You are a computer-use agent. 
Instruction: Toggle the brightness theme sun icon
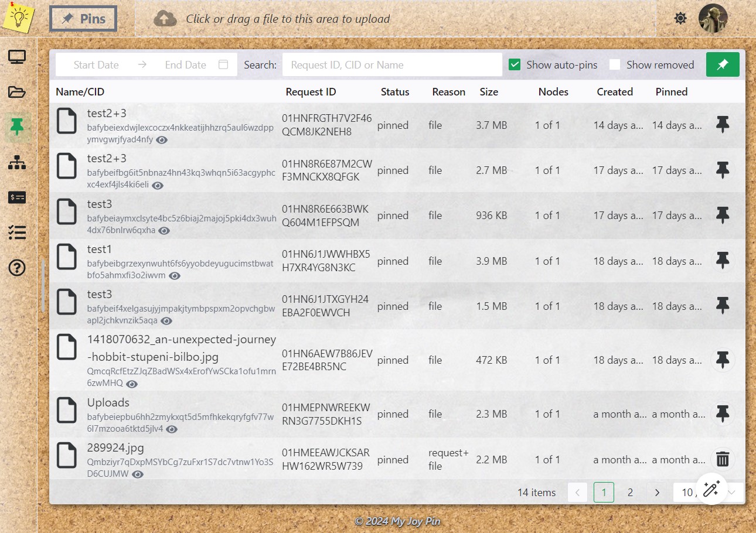pyautogui.click(x=680, y=19)
